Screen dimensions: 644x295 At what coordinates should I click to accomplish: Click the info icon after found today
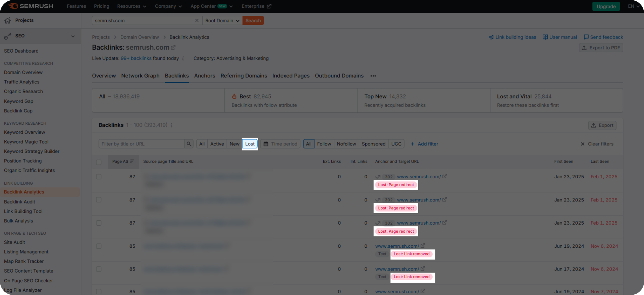click(x=183, y=58)
